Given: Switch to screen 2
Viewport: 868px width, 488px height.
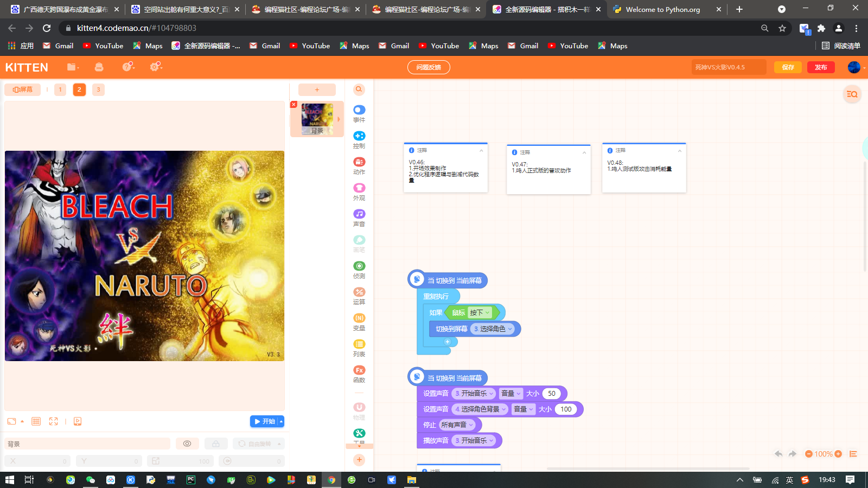Looking at the screenshot, I should (x=79, y=89).
